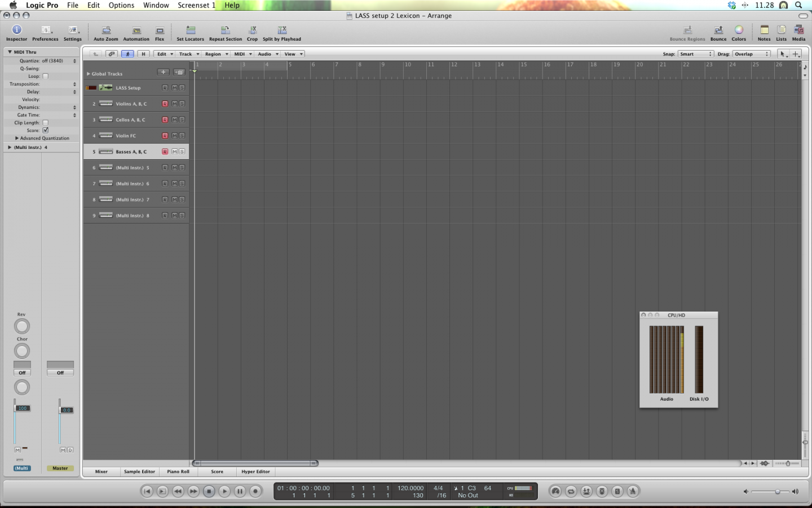The image size is (812, 508).
Task: Switch to the Piano Roll tab
Action: (178, 472)
